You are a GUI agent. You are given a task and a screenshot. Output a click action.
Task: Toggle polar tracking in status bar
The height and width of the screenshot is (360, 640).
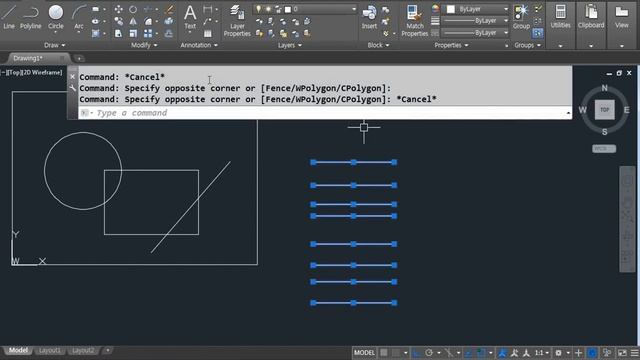[x=429, y=353]
